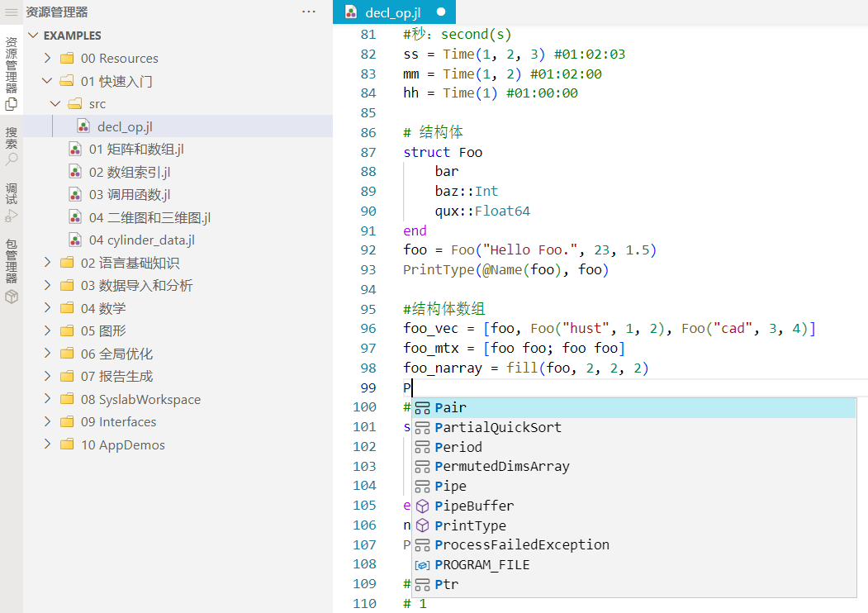Open the hamburger menu at top-left

12,12
